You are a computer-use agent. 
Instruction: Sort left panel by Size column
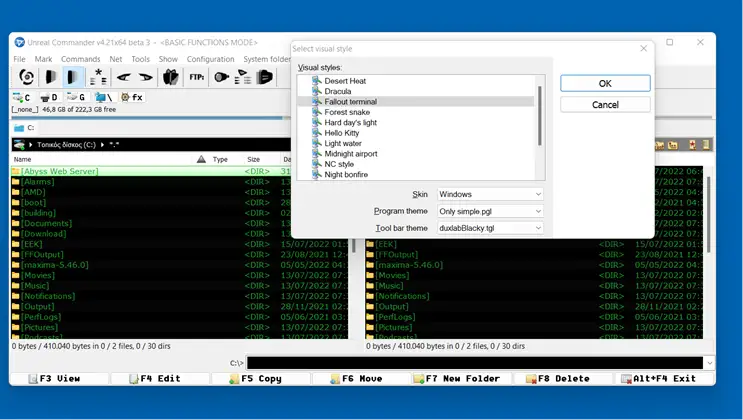[x=254, y=160]
